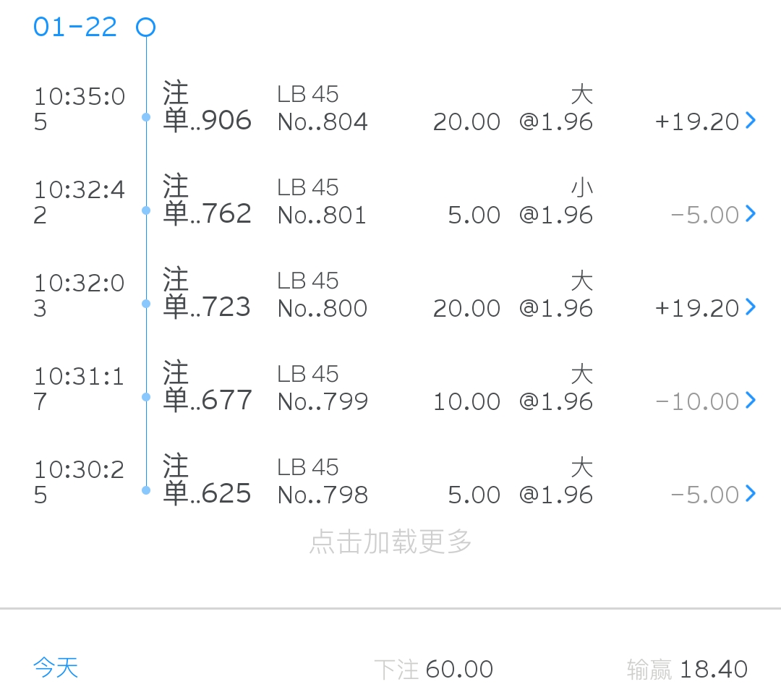Open chevron next to -10.00 result
The image size is (781, 700).
(x=750, y=400)
